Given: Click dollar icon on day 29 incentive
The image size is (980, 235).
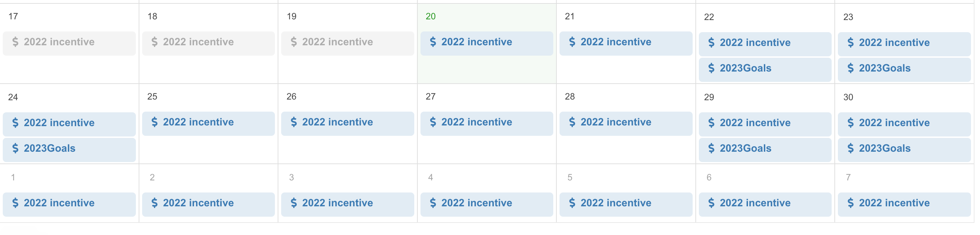Looking at the screenshot, I should (711, 123).
